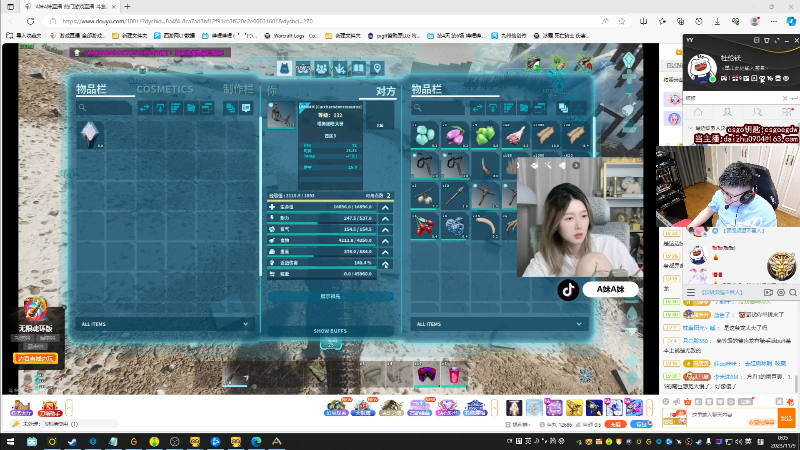The image size is (800, 450).
Task: Open the Windows Start menu
Action: click(x=10, y=441)
